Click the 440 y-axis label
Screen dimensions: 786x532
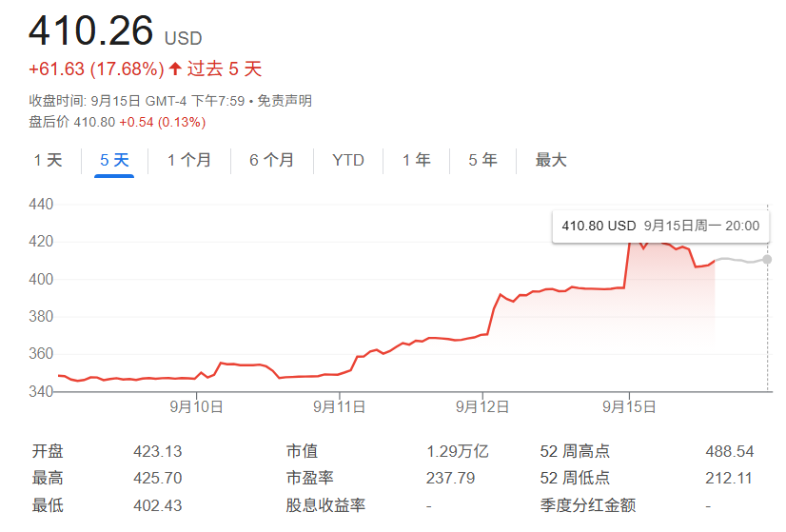click(41, 204)
